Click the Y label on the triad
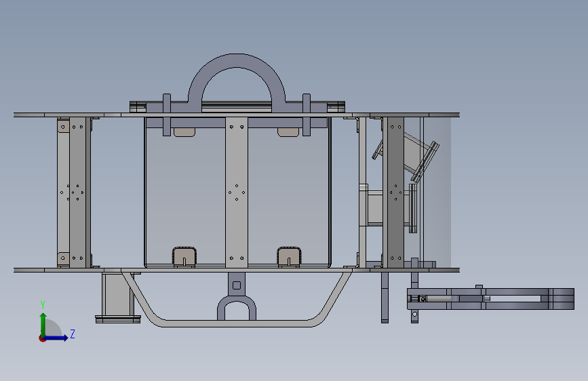Screen dimensions: 588x381 click(43, 305)
